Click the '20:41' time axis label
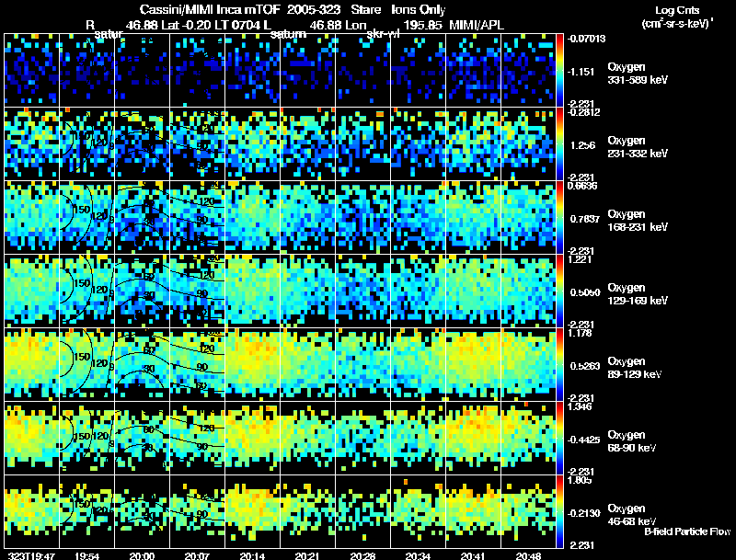This screenshot has height=560, width=736. tap(473, 555)
